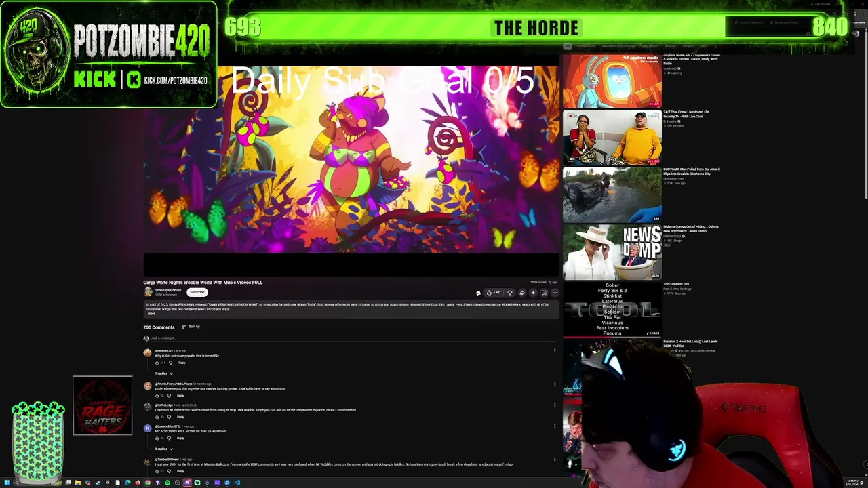Image resolution: width=868 pixels, height=488 pixels.
Task: Open the SmokeyBubbles channel avatar
Action: 148,292
